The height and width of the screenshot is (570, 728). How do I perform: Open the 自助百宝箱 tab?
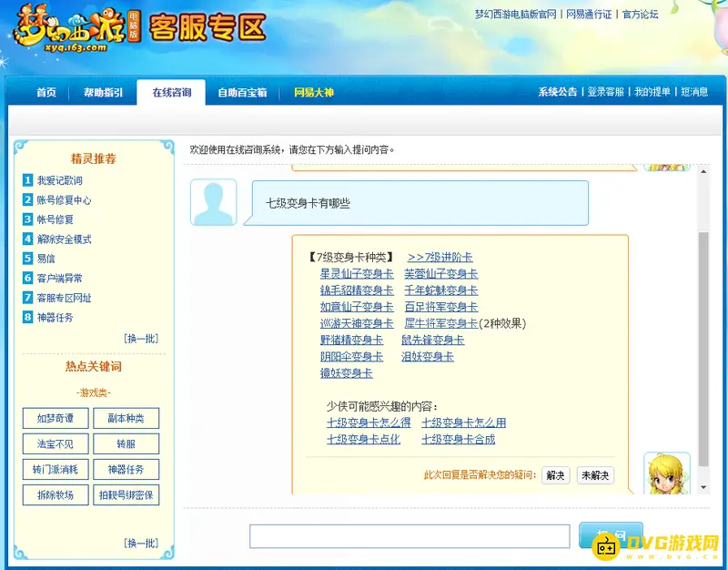pyautogui.click(x=242, y=93)
